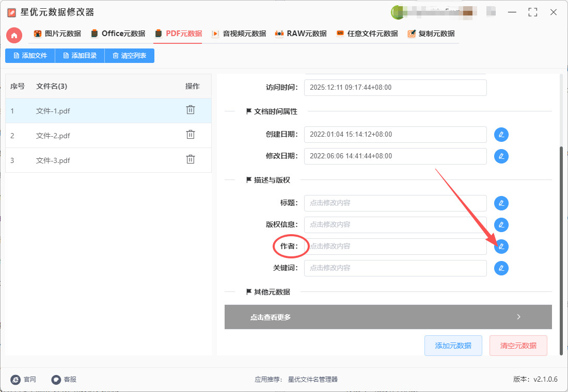The width and height of the screenshot is (568, 392).
Task: Click the user avatar in title bar
Action: [398, 12]
